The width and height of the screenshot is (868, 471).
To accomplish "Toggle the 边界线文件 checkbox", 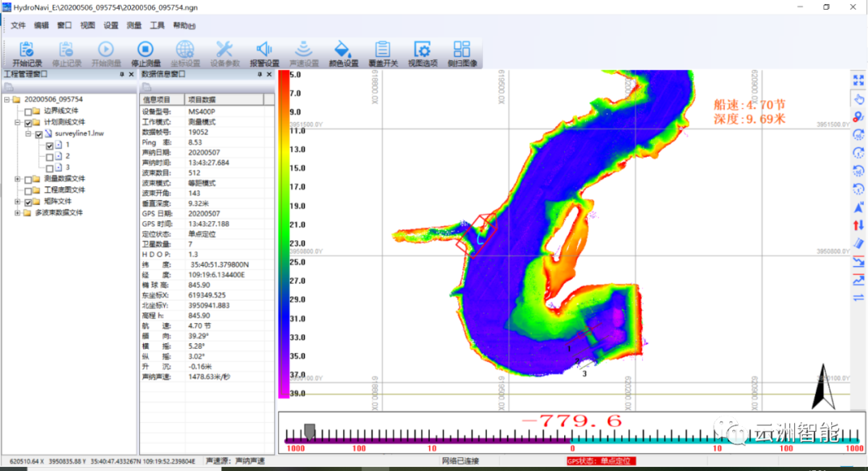I will tap(29, 111).
